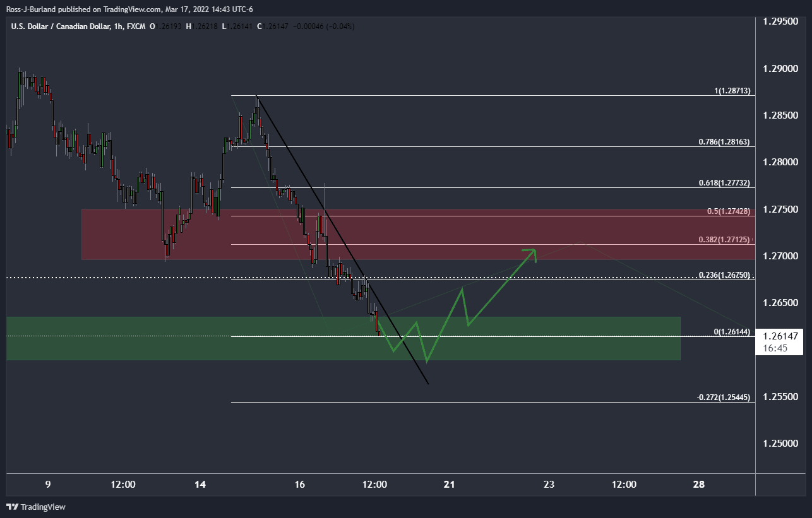Click the Fibonacci label 0(1.26144)
812x518 pixels.
732,332
